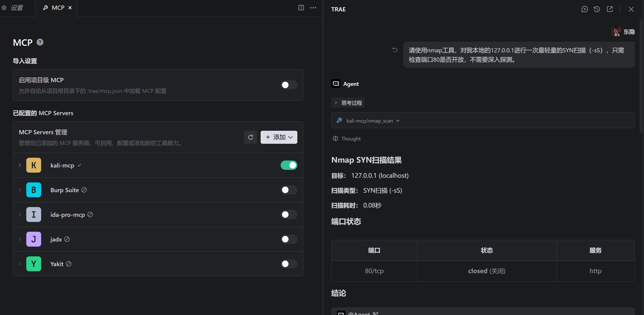The image size is (644, 315).
Task: Expand the kali-mcp/nmap_scan tool call
Action: pyautogui.click(x=483, y=120)
